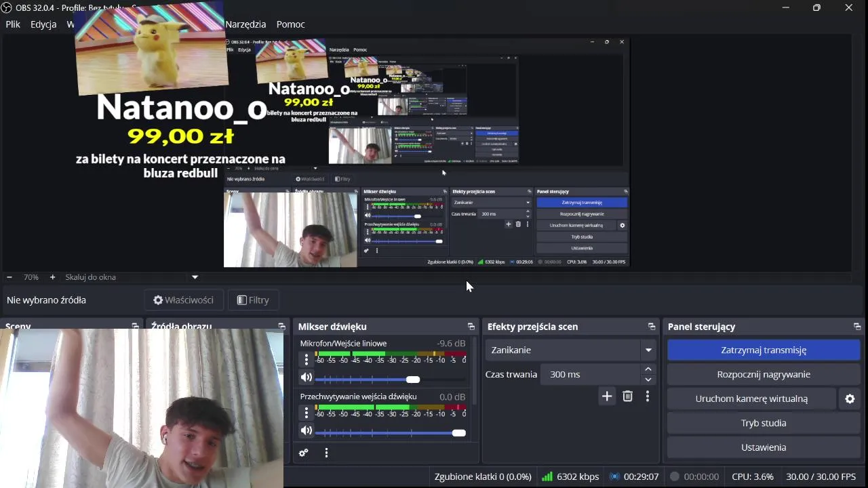Open options menu for Przechwytywanie wejścia dźwięku

pos(306,412)
